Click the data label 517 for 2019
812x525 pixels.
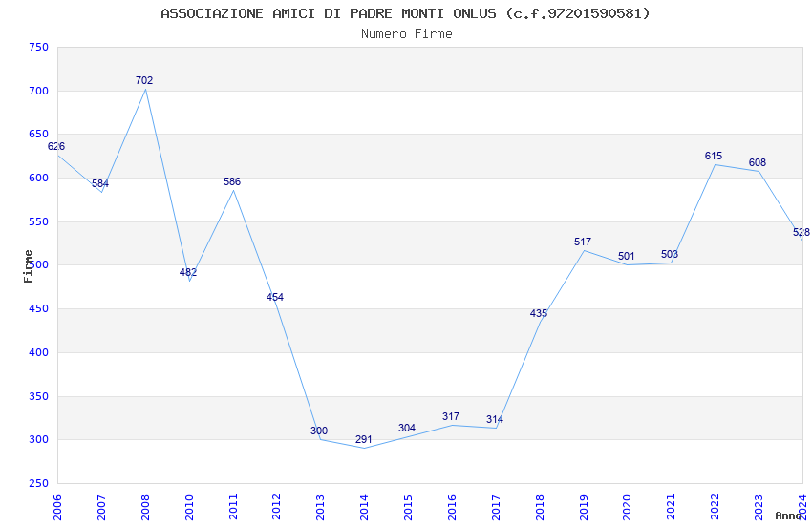coord(583,241)
